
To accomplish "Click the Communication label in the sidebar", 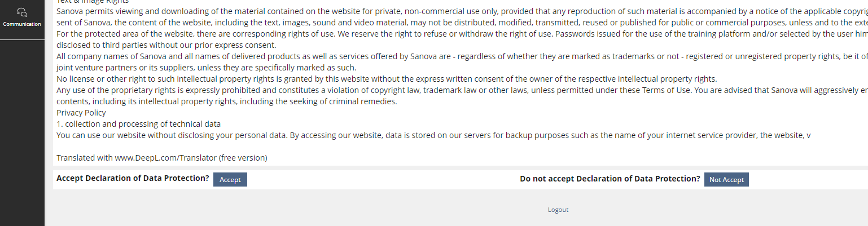I will [x=22, y=24].
